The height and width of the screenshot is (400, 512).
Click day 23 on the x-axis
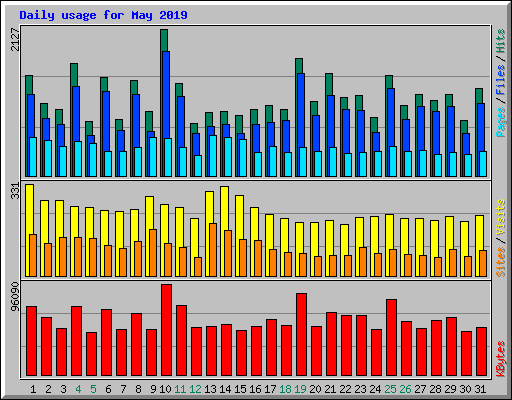360,389
